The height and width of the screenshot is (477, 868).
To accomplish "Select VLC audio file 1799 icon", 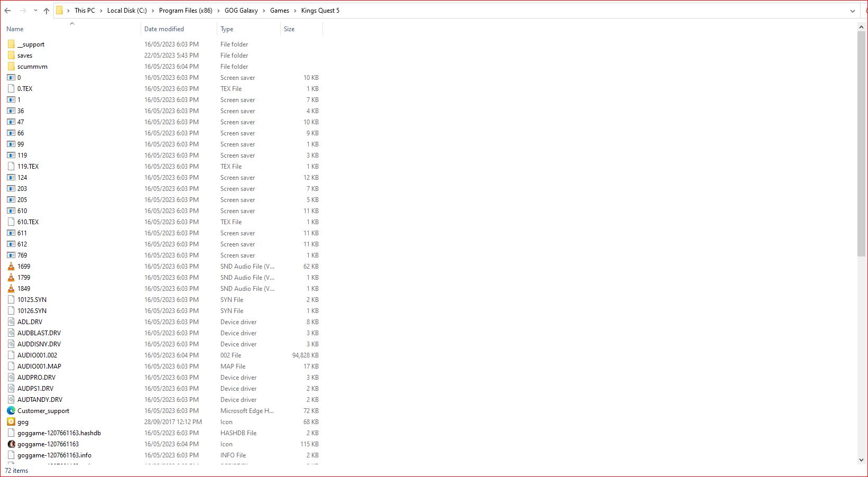I will coord(11,278).
